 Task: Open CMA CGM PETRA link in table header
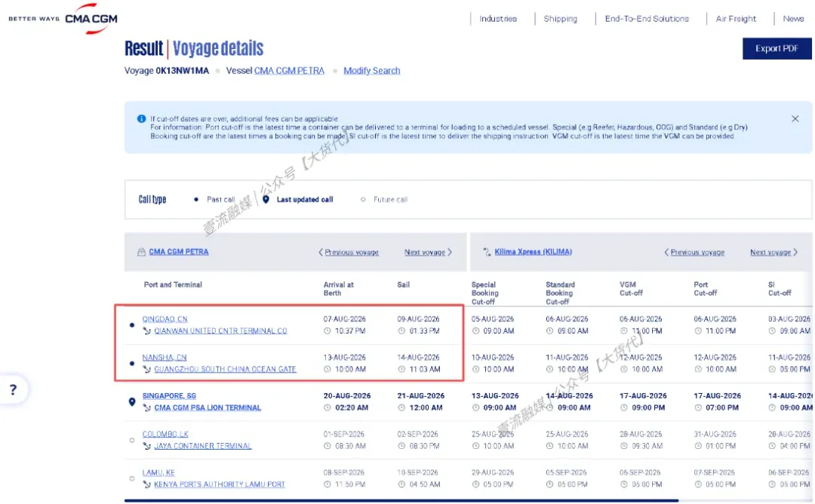[179, 252]
